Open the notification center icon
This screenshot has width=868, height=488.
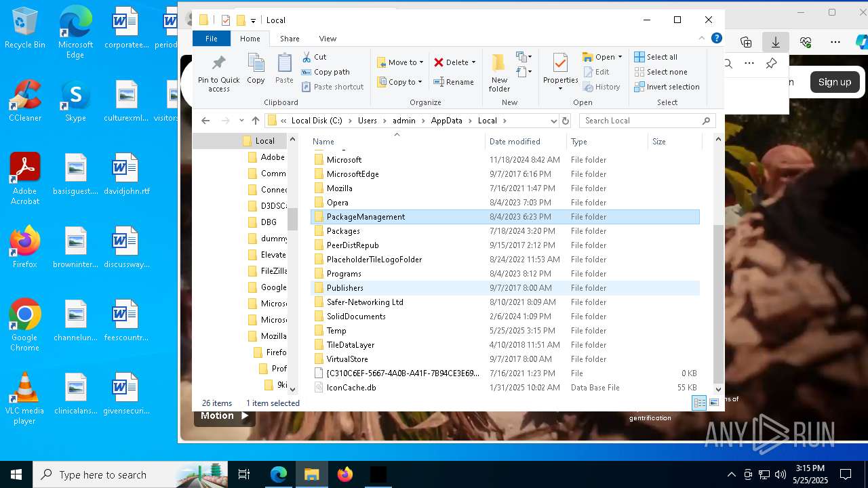846,474
